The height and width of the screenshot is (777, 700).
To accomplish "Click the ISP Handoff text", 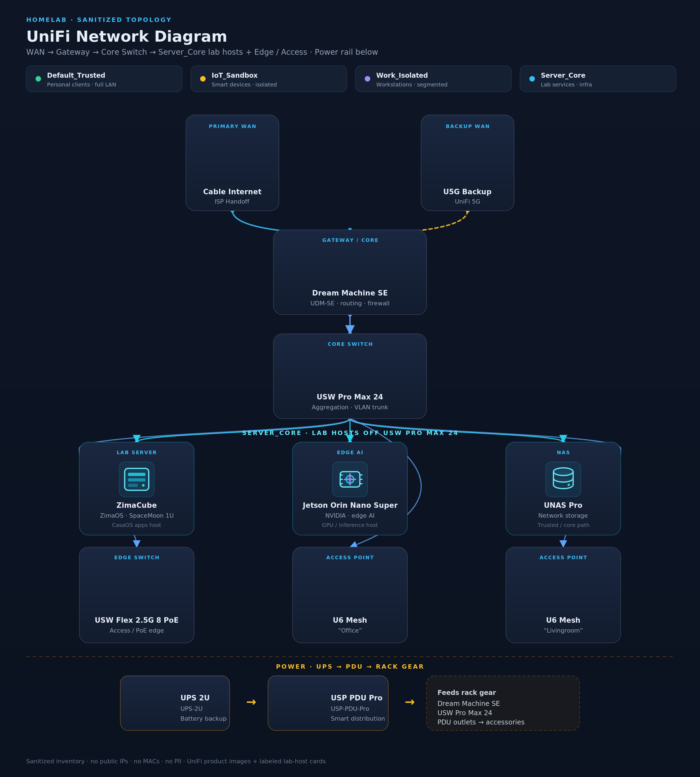I will point(232,201).
